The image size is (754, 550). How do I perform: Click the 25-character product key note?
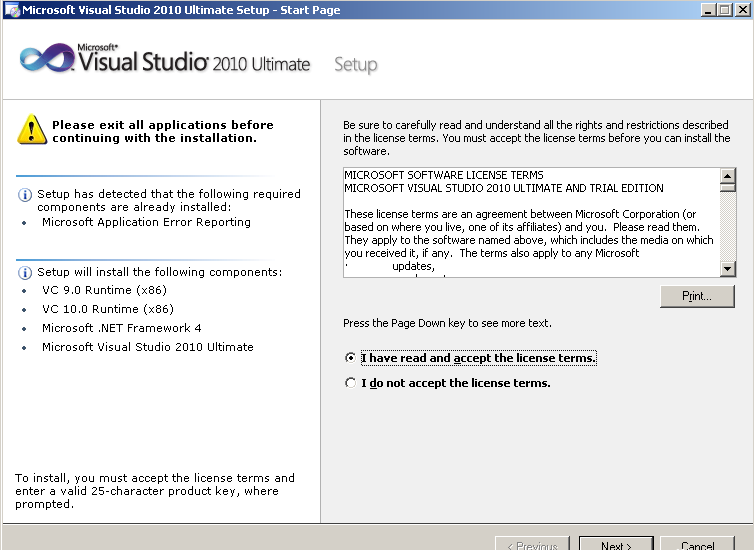[x=155, y=491]
